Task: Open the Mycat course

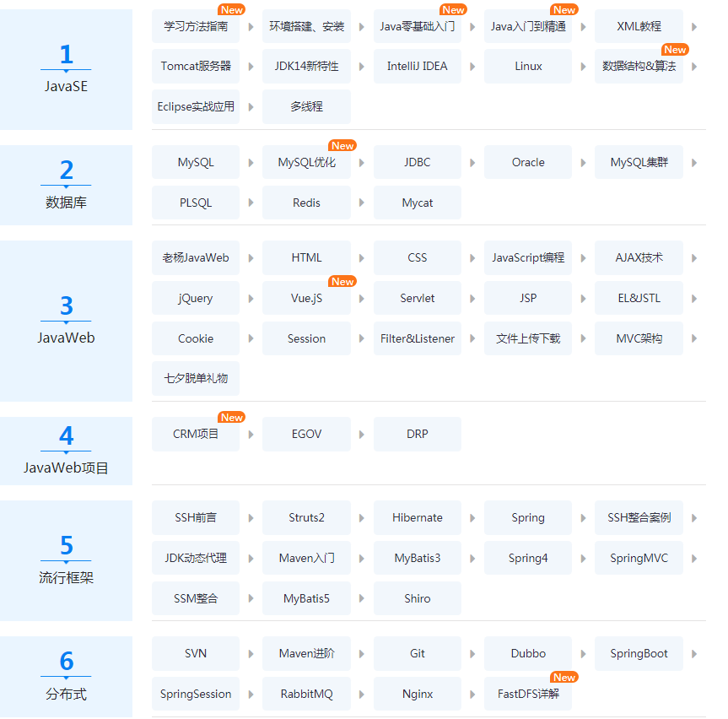Action: [418, 203]
